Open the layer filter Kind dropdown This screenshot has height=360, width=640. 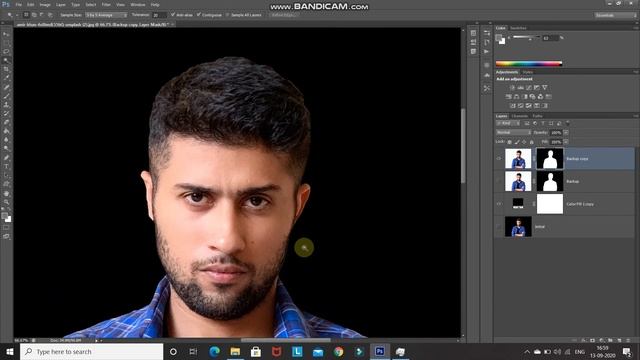(x=508, y=123)
